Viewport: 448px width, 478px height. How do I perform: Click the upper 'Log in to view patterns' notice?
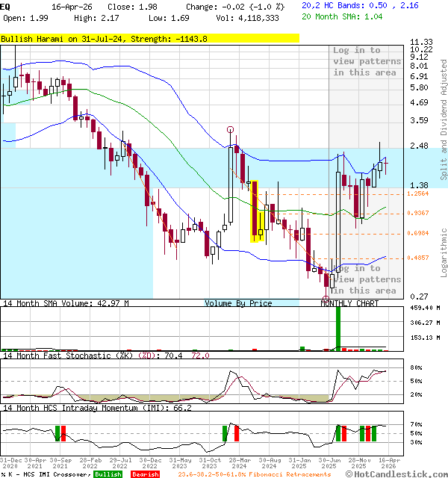point(364,61)
